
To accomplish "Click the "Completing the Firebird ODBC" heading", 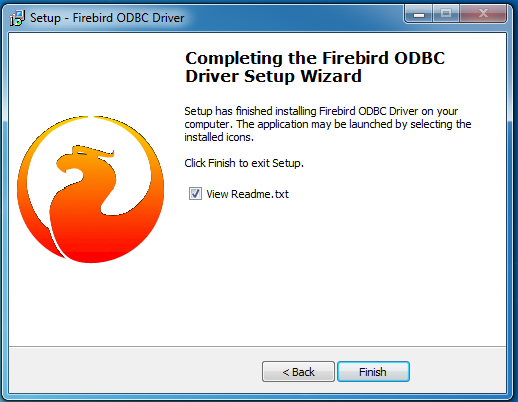I will coord(315,58).
